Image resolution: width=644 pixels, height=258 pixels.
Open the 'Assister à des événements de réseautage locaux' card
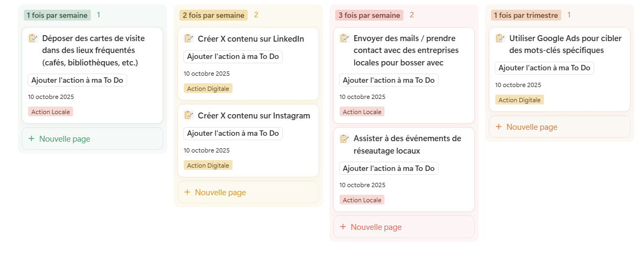pos(407,144)
